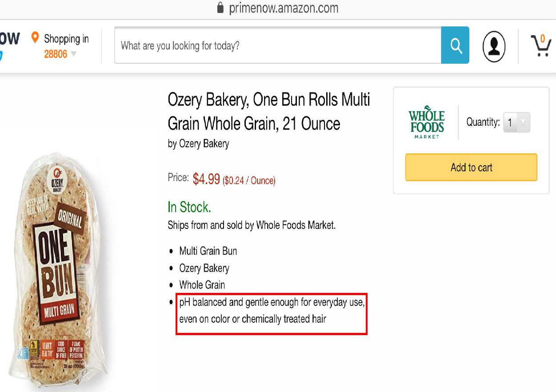Click the Whole Foods Market logo
This screenshot has height=392, width=556.
pos(426,122)
